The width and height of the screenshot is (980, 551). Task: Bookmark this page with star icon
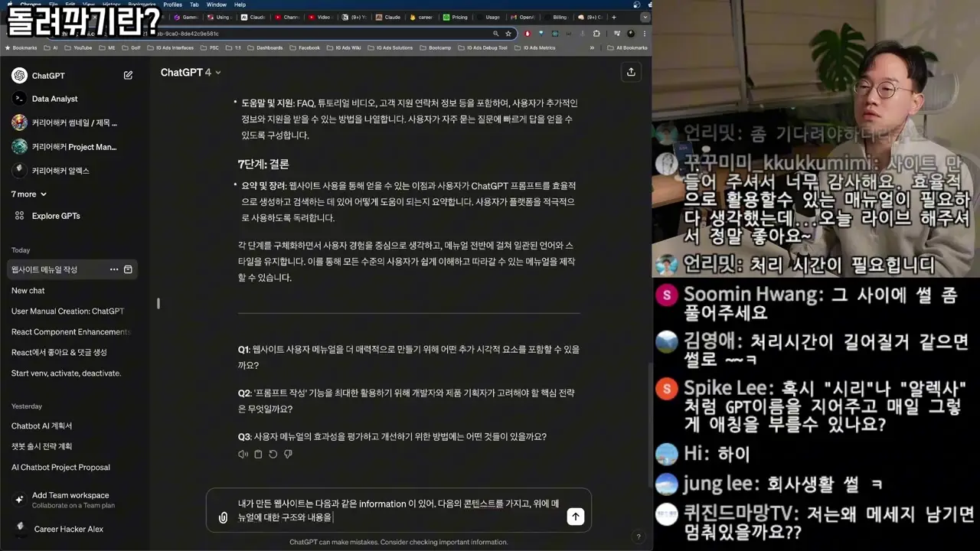(x=507, y=34)
